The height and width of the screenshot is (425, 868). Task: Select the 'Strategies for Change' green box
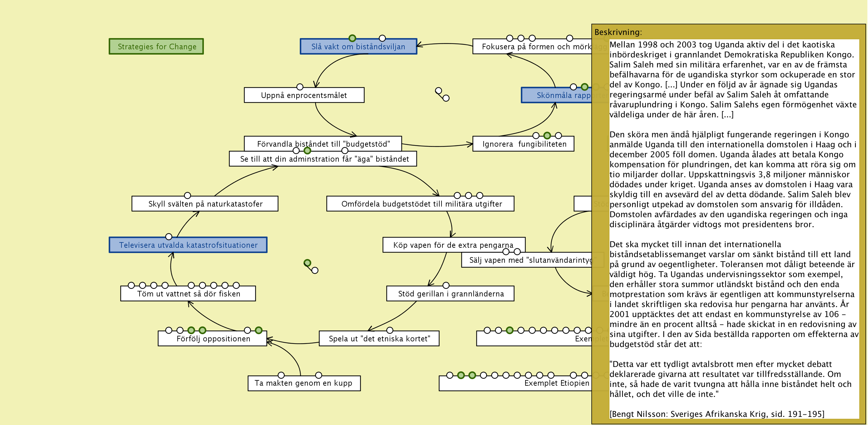[x=156, y=46]
